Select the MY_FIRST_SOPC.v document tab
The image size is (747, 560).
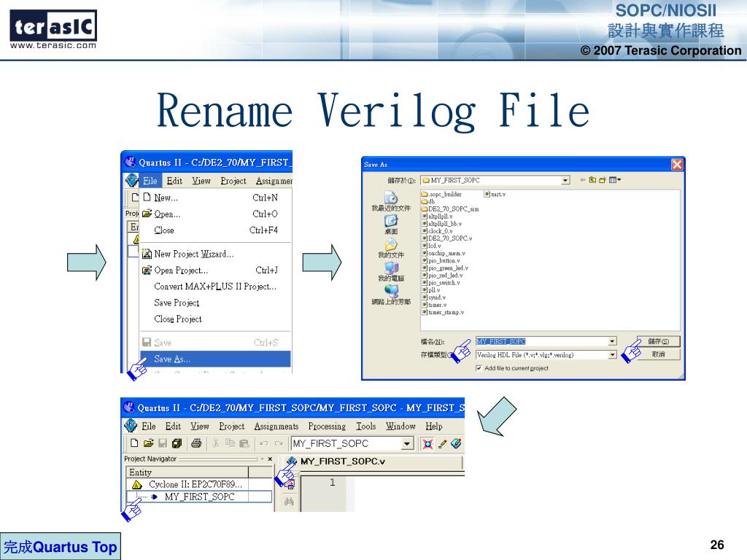point(374,462)
